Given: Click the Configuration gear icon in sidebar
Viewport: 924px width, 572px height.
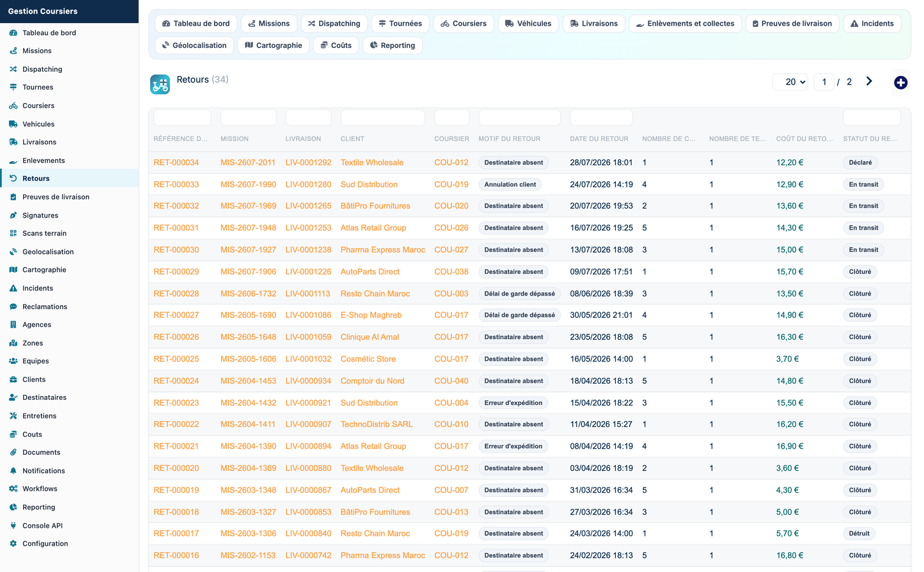Looking at the screenshot, I should (x=13, y=544).
